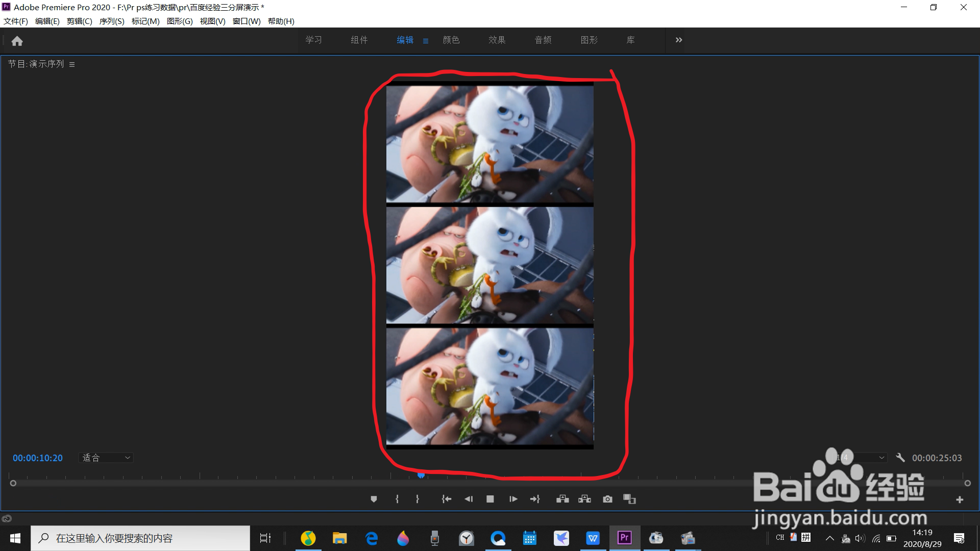
Task: Stop playback with the stop button
Action: click(x=490, y=499)
